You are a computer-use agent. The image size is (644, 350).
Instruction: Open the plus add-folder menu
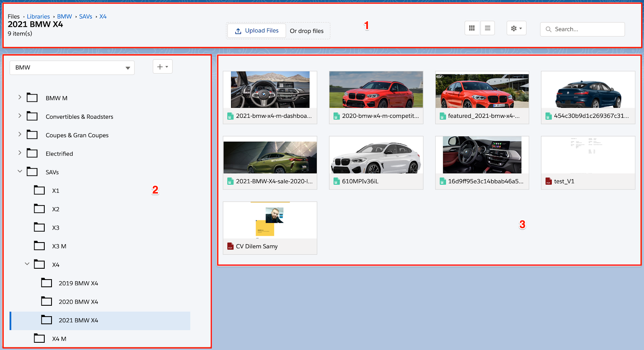[x=163, y=67]
